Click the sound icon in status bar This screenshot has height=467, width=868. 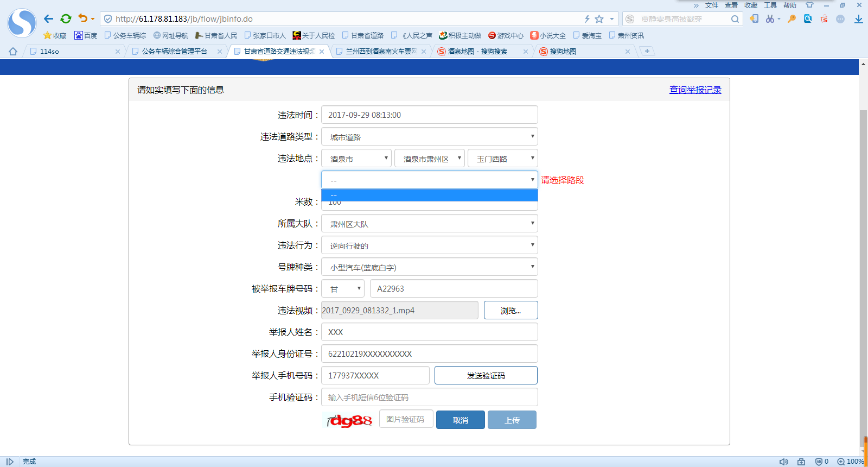click(784, 462)
